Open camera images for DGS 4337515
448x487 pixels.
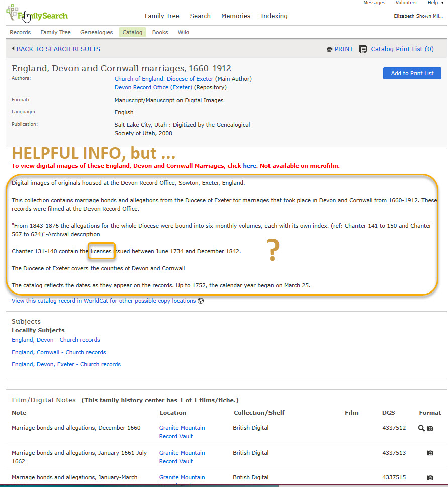tap(430, 477)
